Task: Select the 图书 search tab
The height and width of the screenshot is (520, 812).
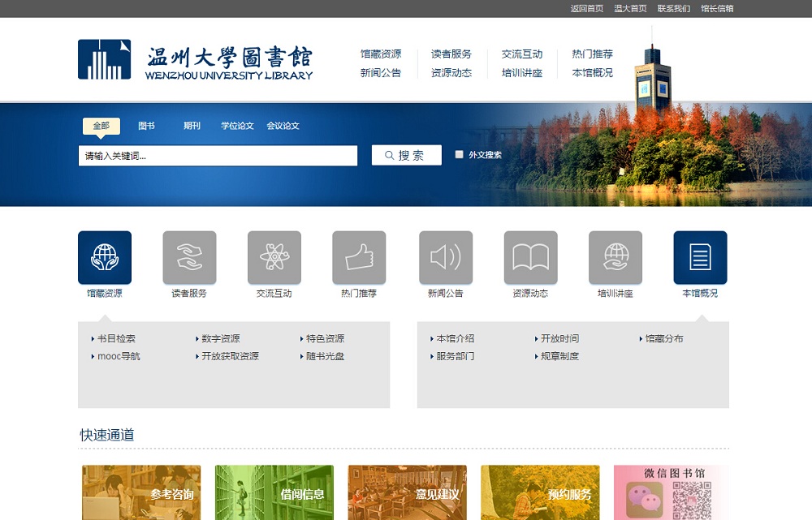Action: tap(146, 126)
